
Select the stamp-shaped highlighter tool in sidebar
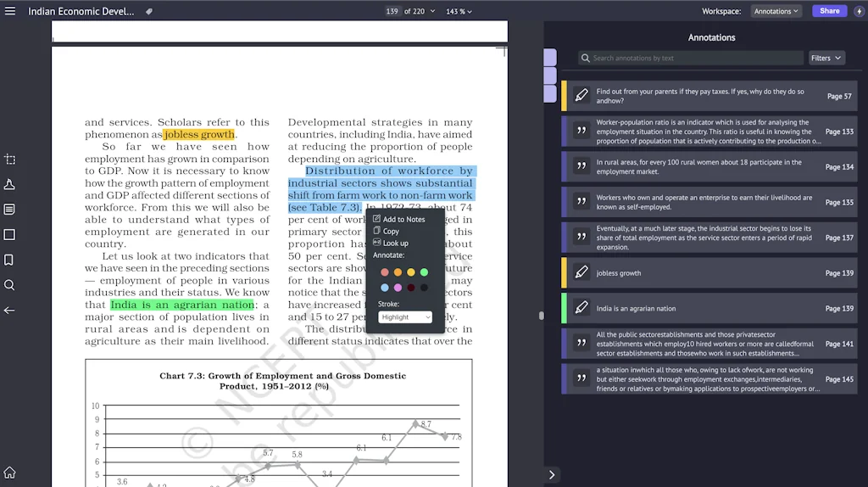click(9, 184)
